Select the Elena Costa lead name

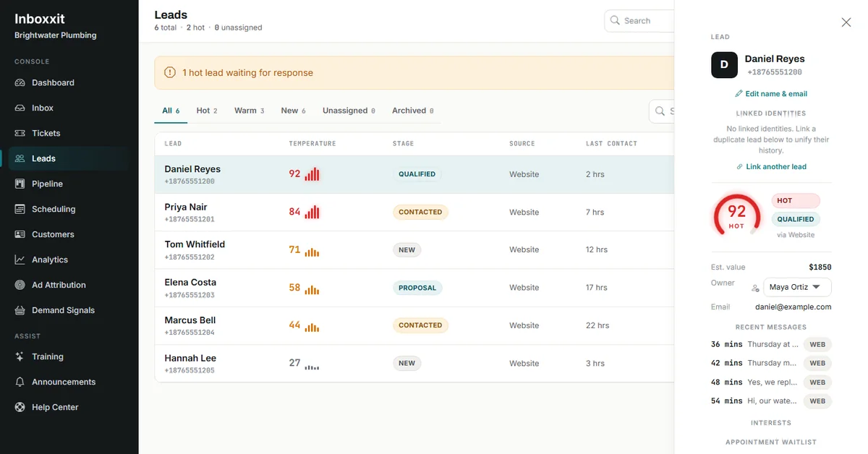point(190,282)
